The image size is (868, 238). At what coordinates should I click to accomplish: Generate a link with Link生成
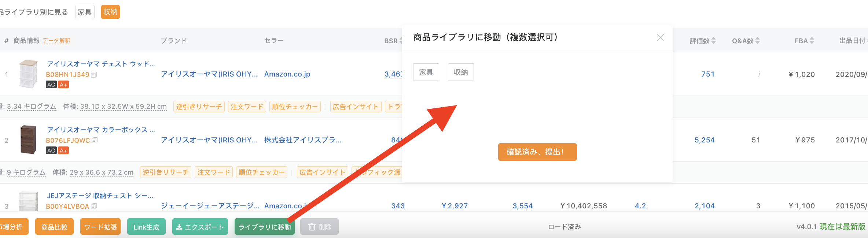(146, 227)
